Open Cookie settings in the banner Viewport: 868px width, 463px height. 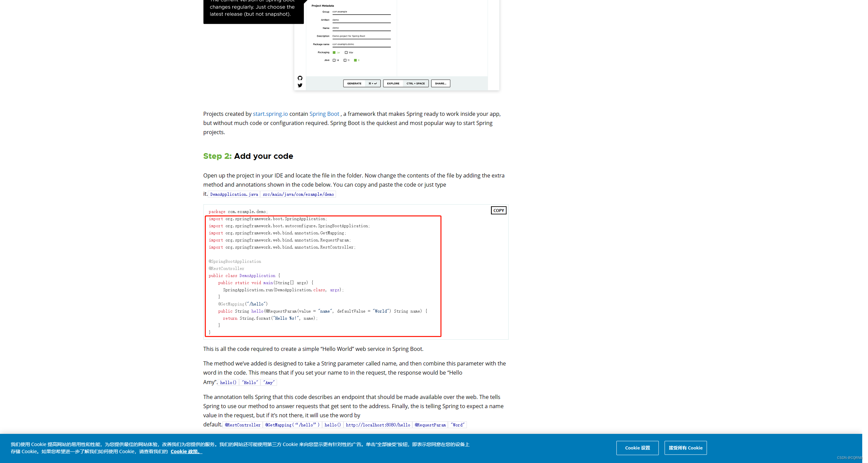coord(637,448)
